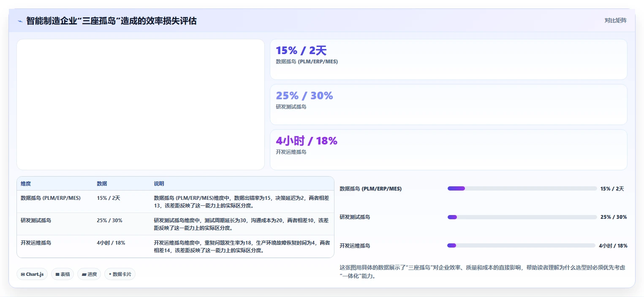
Task: Click the 研发测试孤岛 progress bar
Action: (522, 217)
